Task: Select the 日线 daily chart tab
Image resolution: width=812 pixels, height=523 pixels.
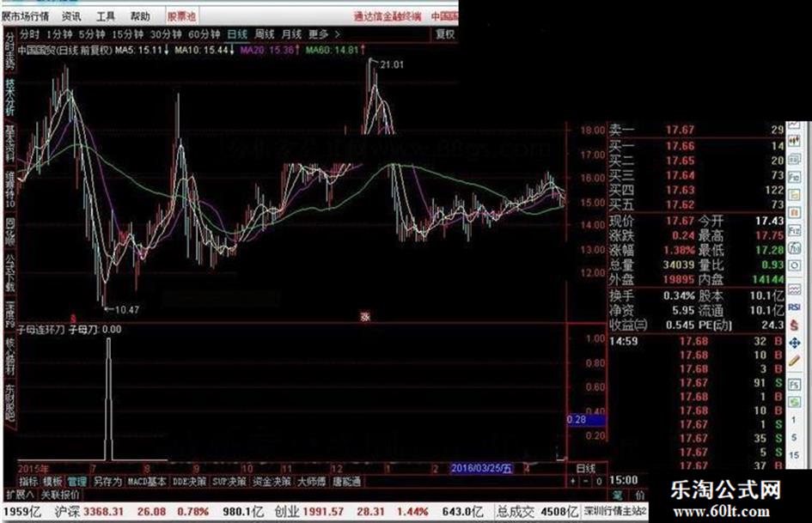Action: click(x=237, y=34)
